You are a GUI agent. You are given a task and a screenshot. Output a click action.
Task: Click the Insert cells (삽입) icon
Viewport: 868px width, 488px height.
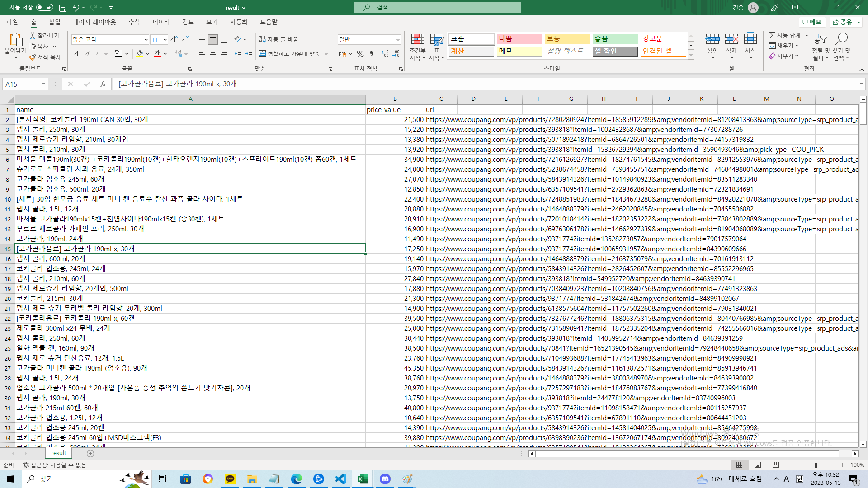(x=712, y=39)
